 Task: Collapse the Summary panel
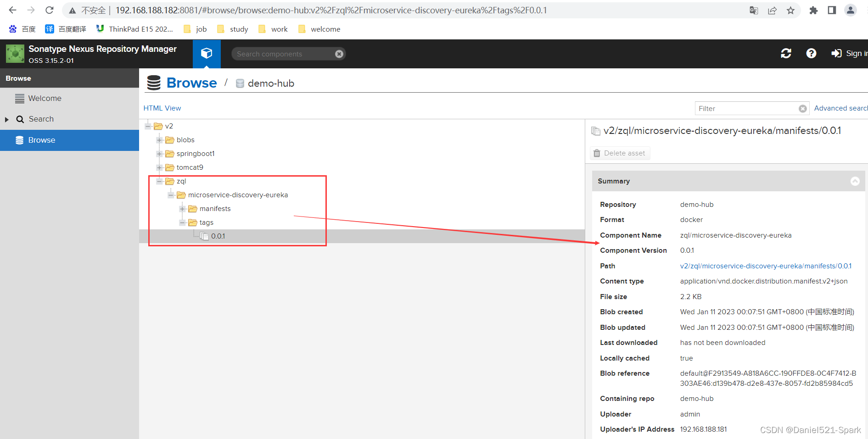pos(855,181)
